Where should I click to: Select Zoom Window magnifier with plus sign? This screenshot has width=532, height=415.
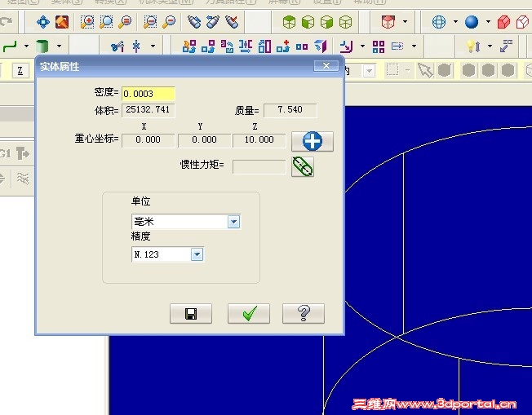[87, 22]
